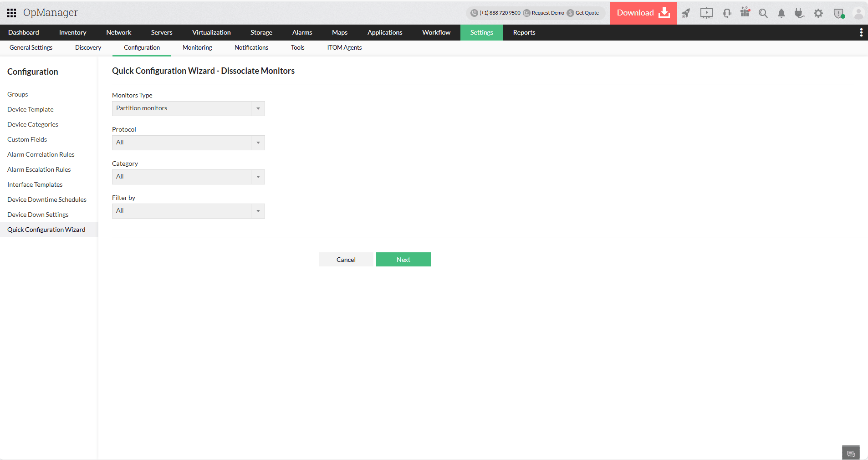
Task: Expand the Protocol dropdown
Action: pyautogui.click(x=258, y=143)
